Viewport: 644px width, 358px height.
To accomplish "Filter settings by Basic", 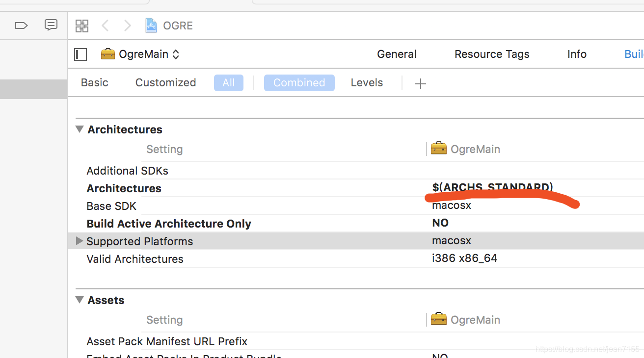I will tap(95, 83).
